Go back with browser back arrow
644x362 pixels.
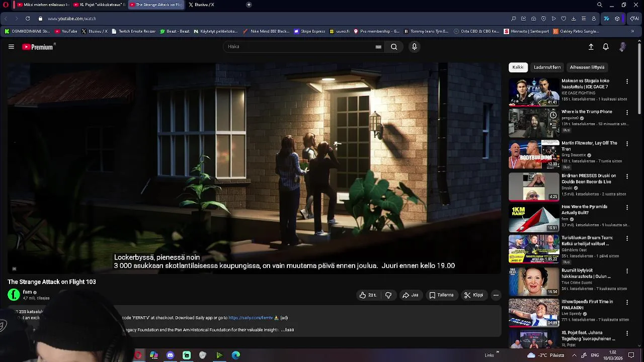coord(6,19)
